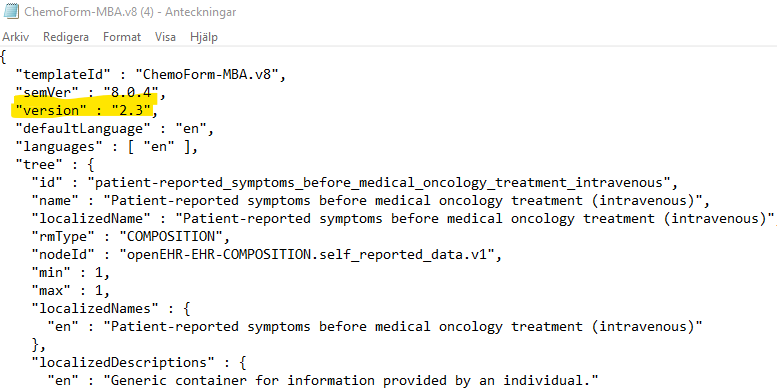This screenshot has width=777, height=391.
Task: Open the Arkiv menu
Action: pos(15,37)
